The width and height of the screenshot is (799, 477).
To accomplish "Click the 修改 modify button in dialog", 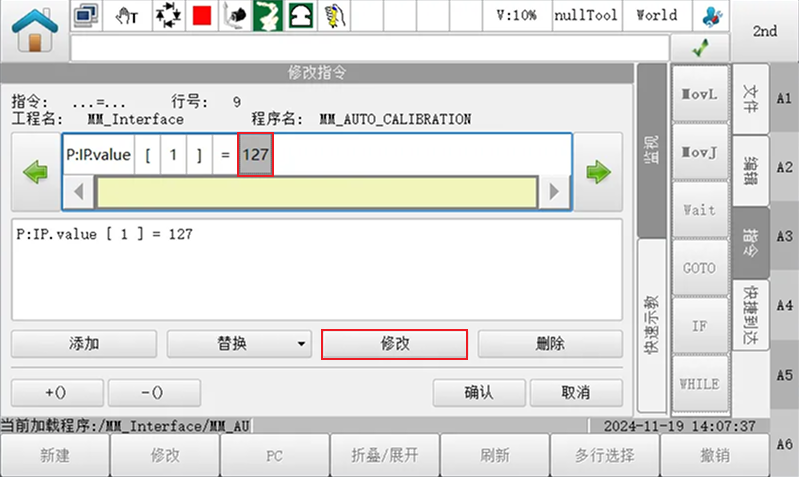I will coord(394,344).
